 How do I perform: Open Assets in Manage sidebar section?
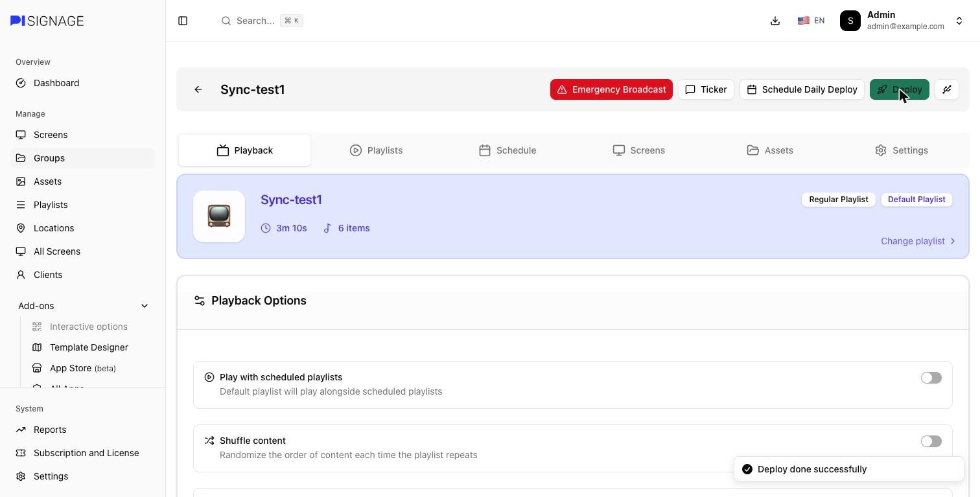pyautogui.click(x=82, y=181)
